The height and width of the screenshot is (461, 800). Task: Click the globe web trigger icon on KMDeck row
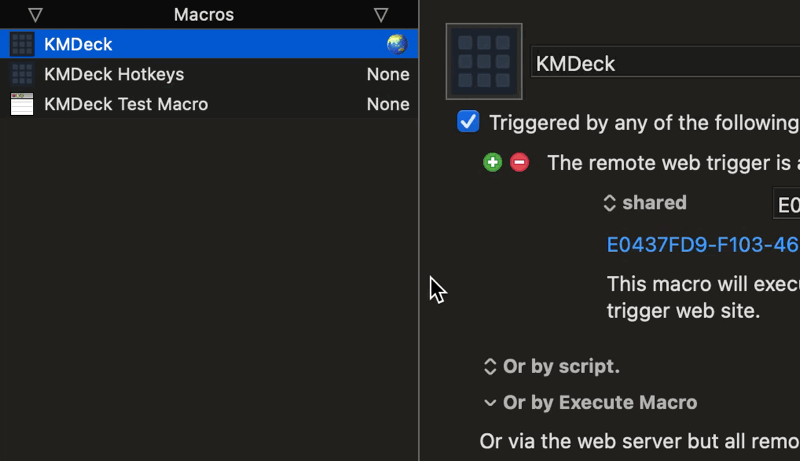397,44
